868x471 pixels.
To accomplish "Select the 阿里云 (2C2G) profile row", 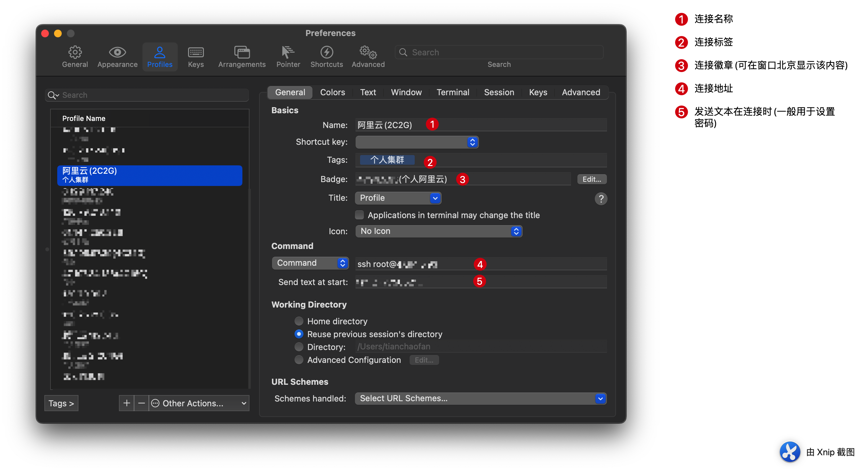I will click(149, 175).
